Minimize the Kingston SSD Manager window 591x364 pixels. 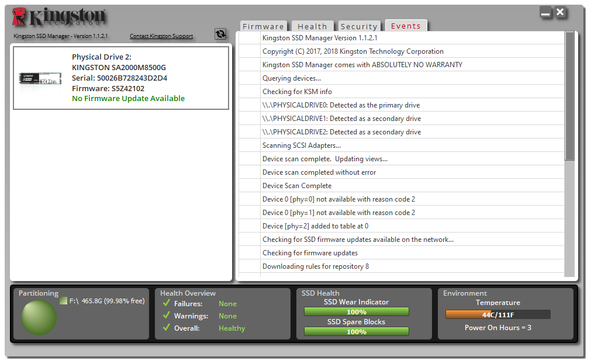(x=545, y=12)
